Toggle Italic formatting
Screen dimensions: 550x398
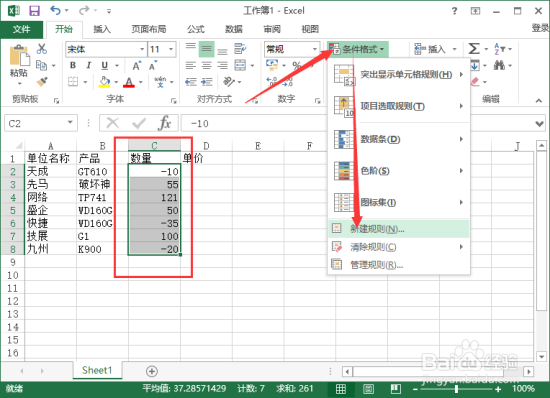[88, 66]
